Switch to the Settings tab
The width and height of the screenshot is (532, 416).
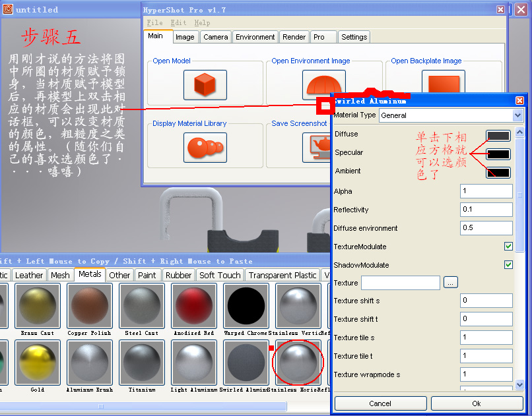(354, 37)
